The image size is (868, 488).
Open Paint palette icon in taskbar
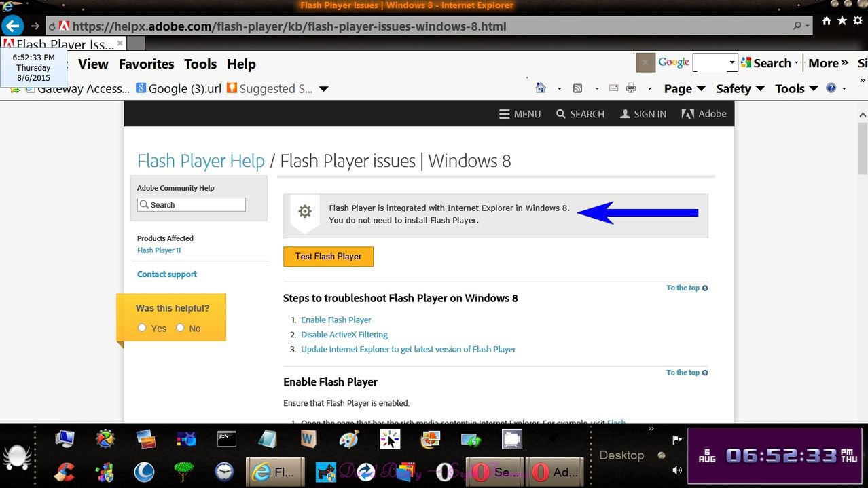pyautogui.click(x=349, y=440)
